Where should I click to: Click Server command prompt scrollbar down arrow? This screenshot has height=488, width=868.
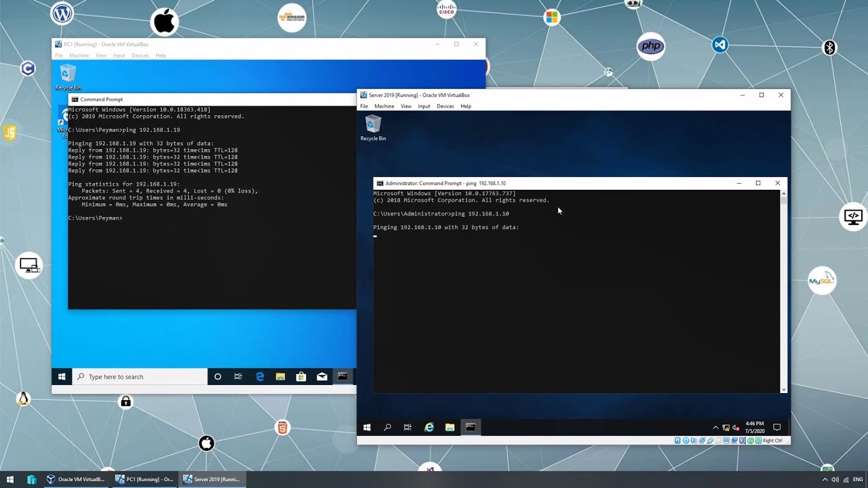pos(784,389)
